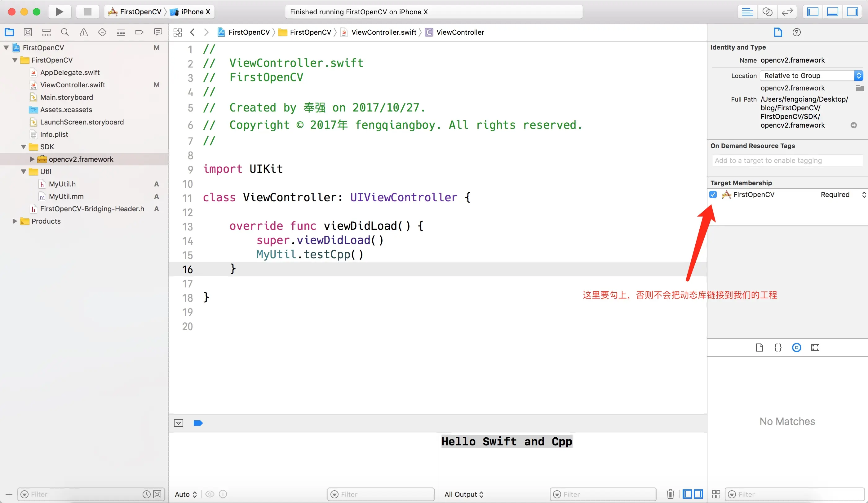Open the Source control navigator
Image resolution: width=868 pixels, height=503 pixels.
point(28,32)
